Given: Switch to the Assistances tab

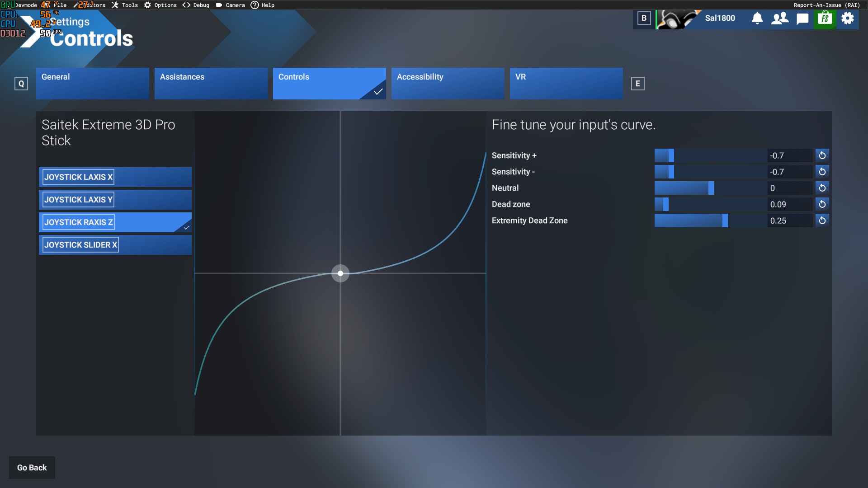Looking at the screenshot, I should [x=211, y=84].
